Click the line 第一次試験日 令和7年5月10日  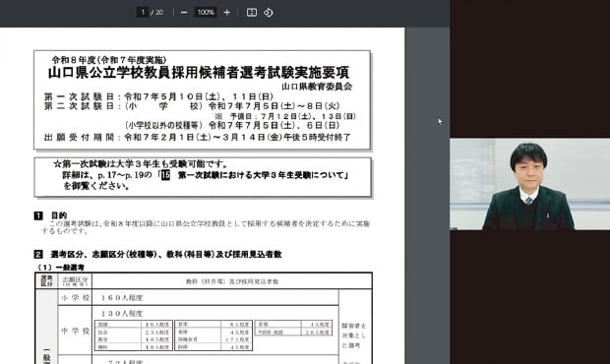[x=158, y=96]
